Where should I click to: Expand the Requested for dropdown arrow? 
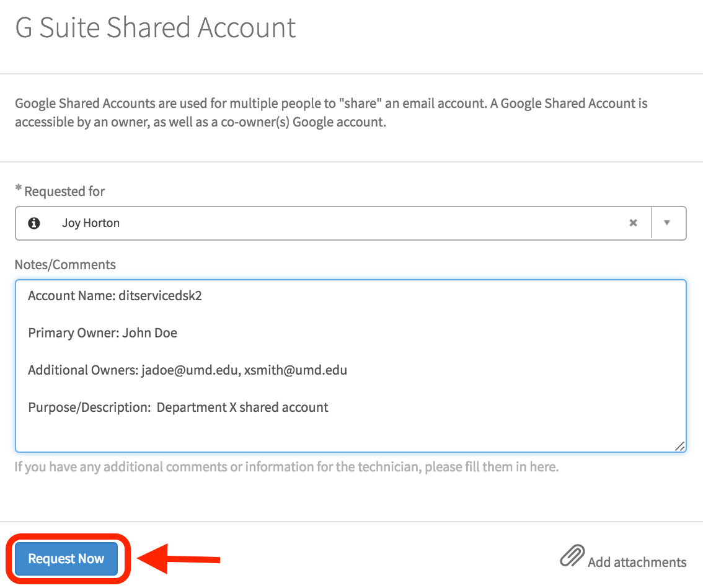(x=667, y=223)
